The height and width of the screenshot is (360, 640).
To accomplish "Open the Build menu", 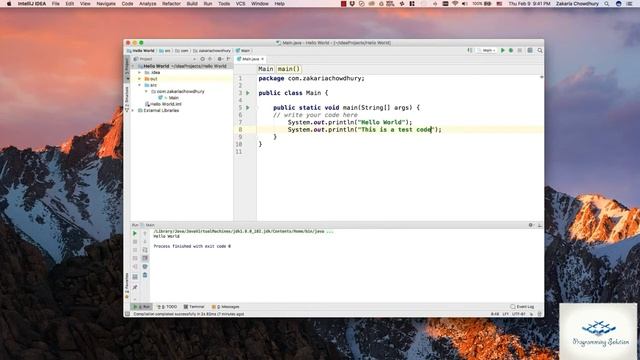I will point(192,4).
